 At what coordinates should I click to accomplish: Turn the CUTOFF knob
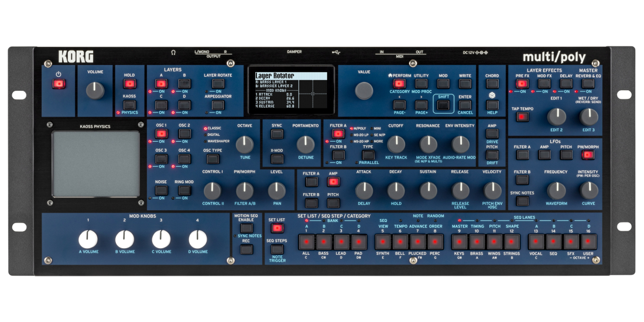click(x=396, y=145)
